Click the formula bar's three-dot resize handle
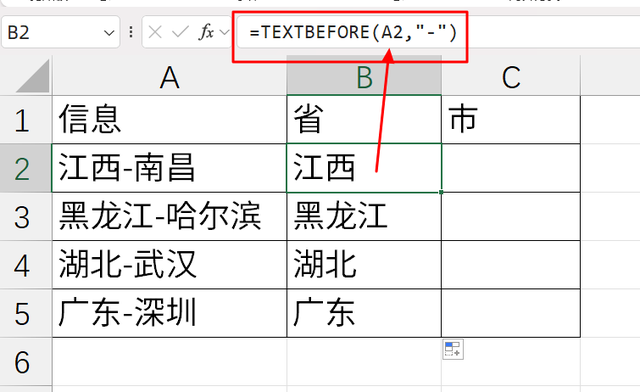 point(131,32)
